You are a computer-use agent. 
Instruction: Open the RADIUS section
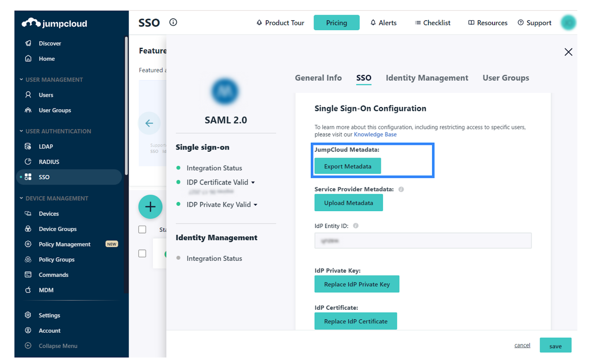point(49,161)
